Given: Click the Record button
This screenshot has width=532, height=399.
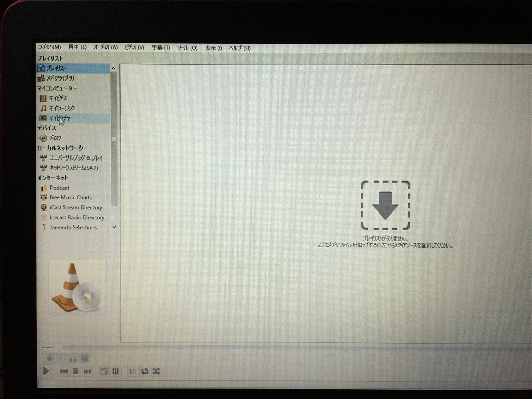Looking at the screenshot, I should click(x=49, y=358).
